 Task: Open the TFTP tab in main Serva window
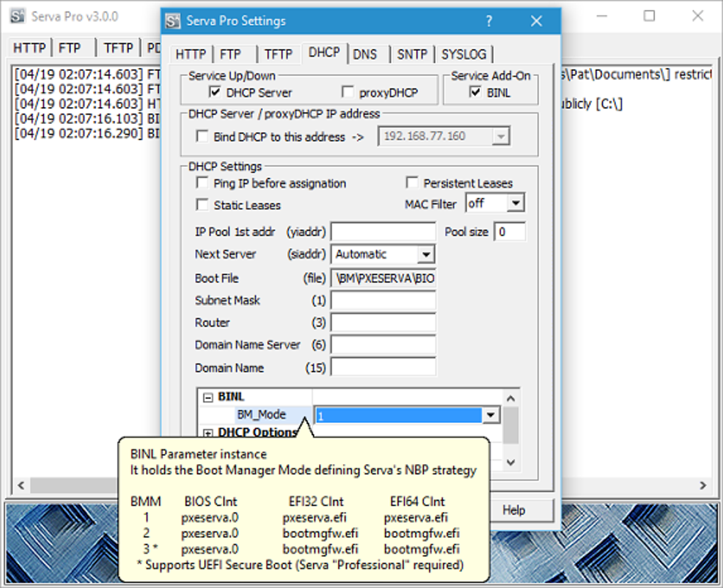coord(118,48)
